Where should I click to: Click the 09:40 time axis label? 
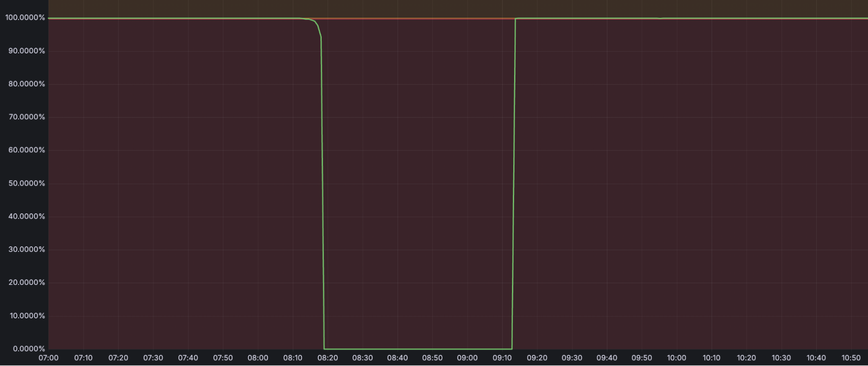tap(607, 358)
